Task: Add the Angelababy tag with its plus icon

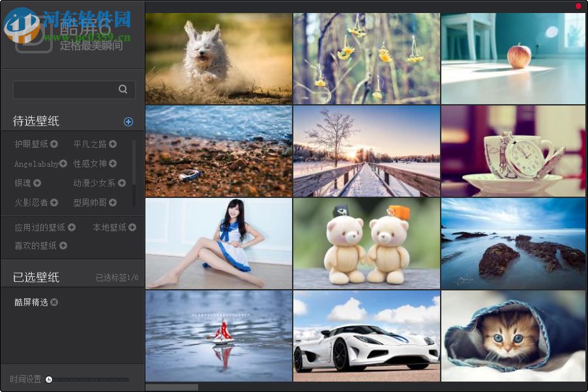Action: click(x=63, y=163)
